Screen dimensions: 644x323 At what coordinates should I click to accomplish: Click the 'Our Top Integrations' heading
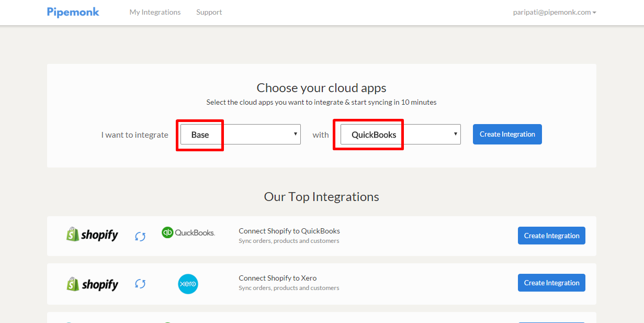(x=322, y=197)
